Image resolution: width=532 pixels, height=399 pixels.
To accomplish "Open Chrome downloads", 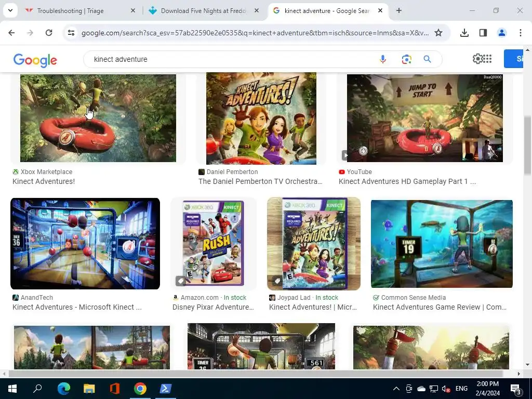I will pyautogui.click(x=464, y=33).
